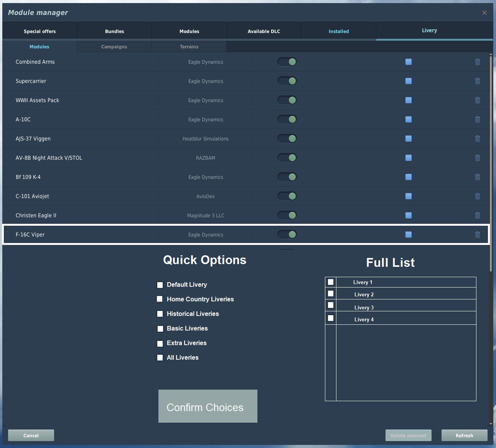Click trash icon for AV-8B Night Attack
Screen dimensions: 496x448
478,158
